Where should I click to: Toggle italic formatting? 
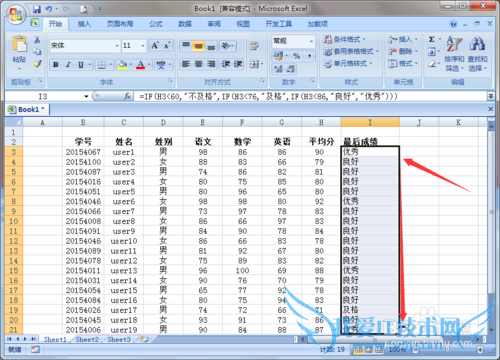(68, 65)
